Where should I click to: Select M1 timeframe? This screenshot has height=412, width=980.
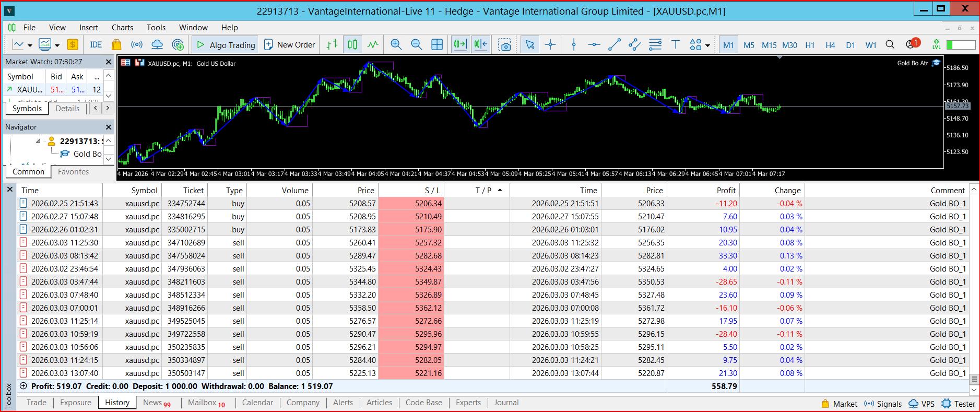click(x=728, y=45)
